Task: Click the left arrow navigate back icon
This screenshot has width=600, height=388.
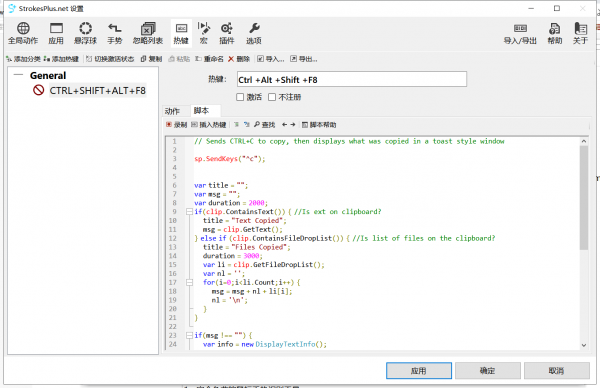Action: 284,125
